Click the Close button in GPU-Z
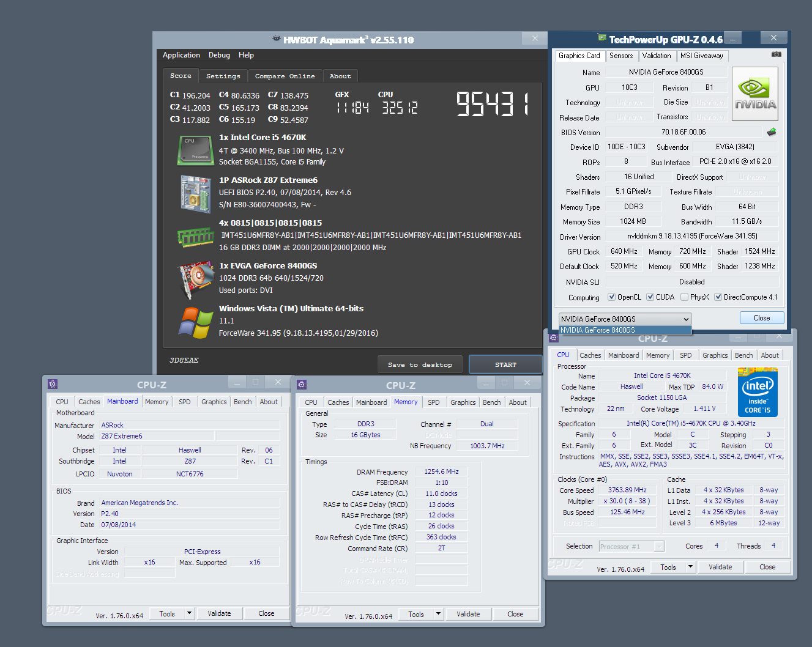This screenshot has width=812, height=647. click(x=762, y=318)
